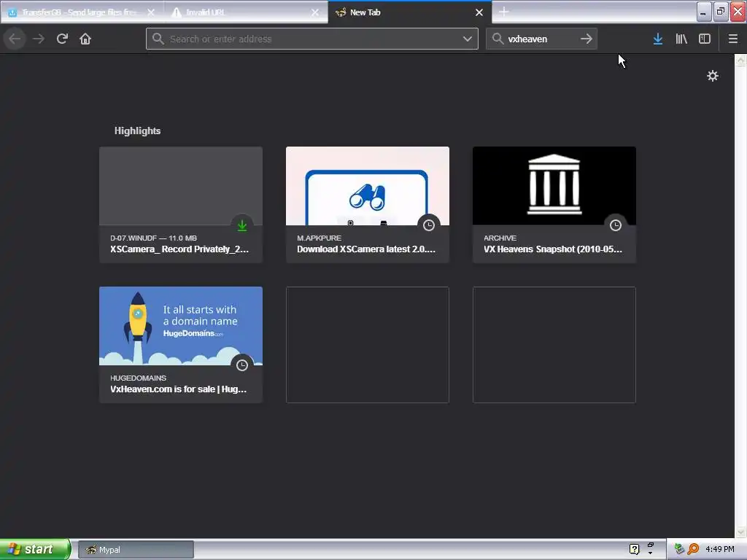Image resolution: width=747 pixels, height=560 pixels.
Task: Open XSCamera Record Privately download card
Action: click(181, 204)
